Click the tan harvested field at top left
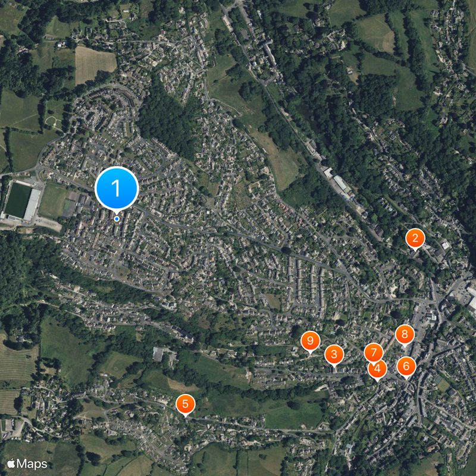 click(x=95, y=64)
